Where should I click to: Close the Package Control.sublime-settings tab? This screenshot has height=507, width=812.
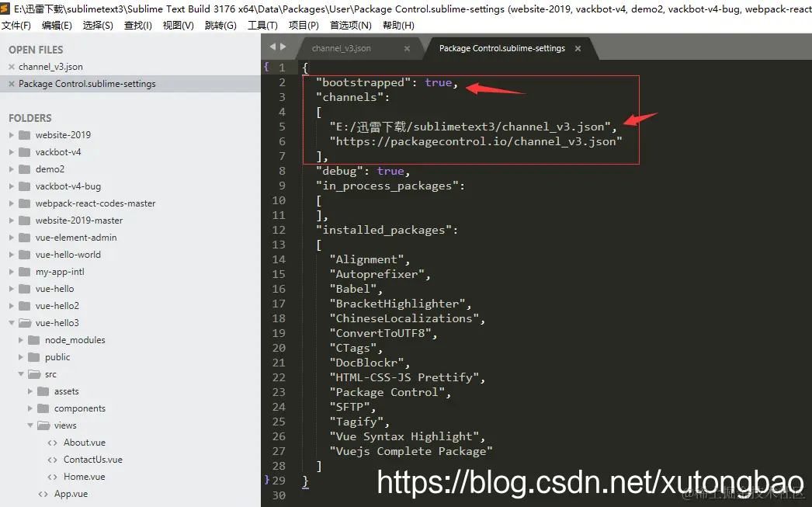(x=578, y=48)
